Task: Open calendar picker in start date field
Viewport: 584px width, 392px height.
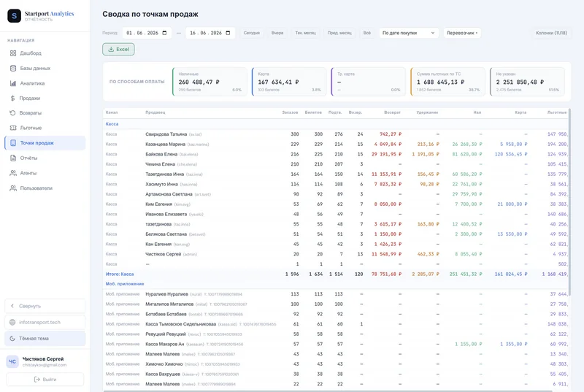Action: (165, 33)
